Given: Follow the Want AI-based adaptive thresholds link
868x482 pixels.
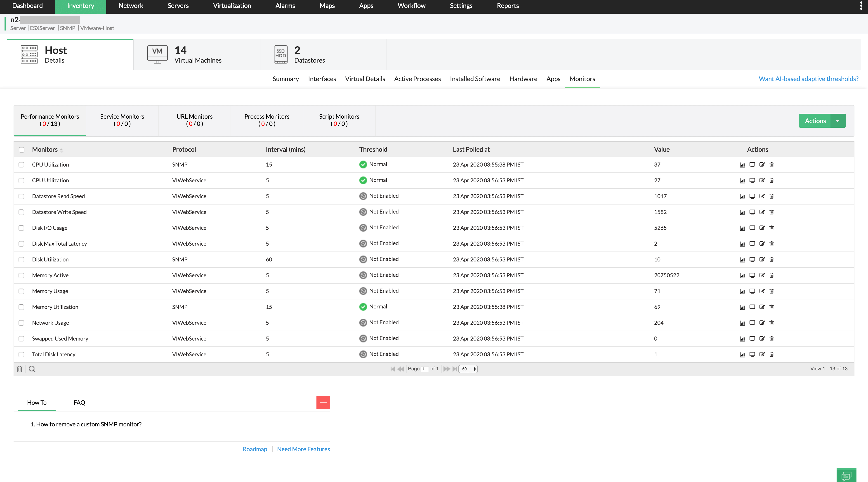Looking at the screenshot, I should [x=808, y=78].
